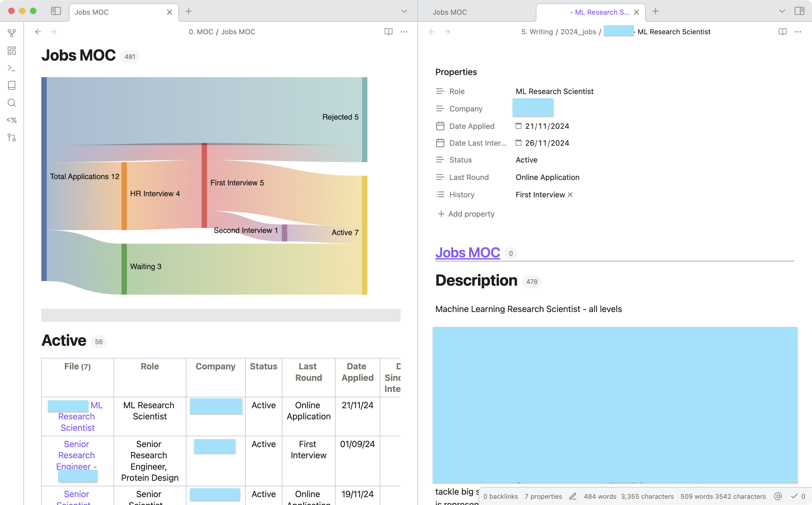Open the git source control icon

12,138
